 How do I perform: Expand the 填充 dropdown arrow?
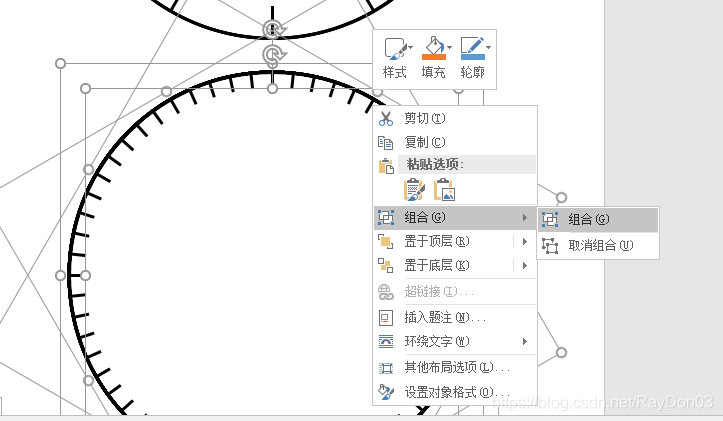pyautogui.click(x=449, y=47)
